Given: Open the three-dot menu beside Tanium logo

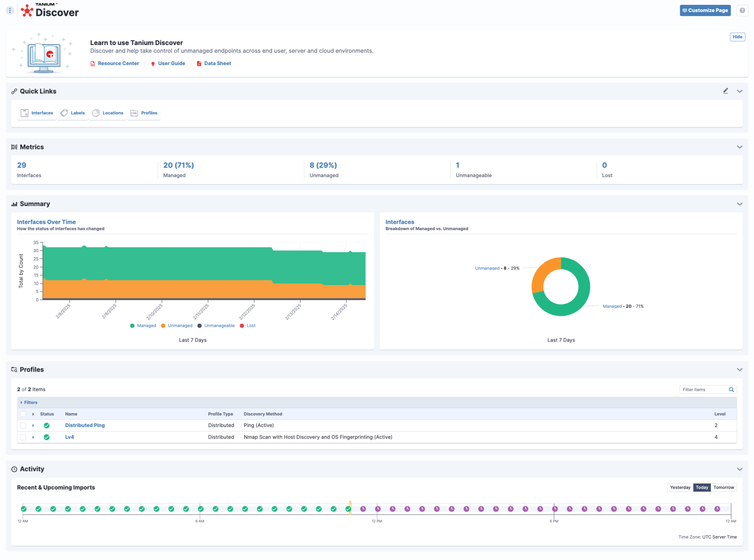Looking at the screenshot, I should tap(10, 11).
